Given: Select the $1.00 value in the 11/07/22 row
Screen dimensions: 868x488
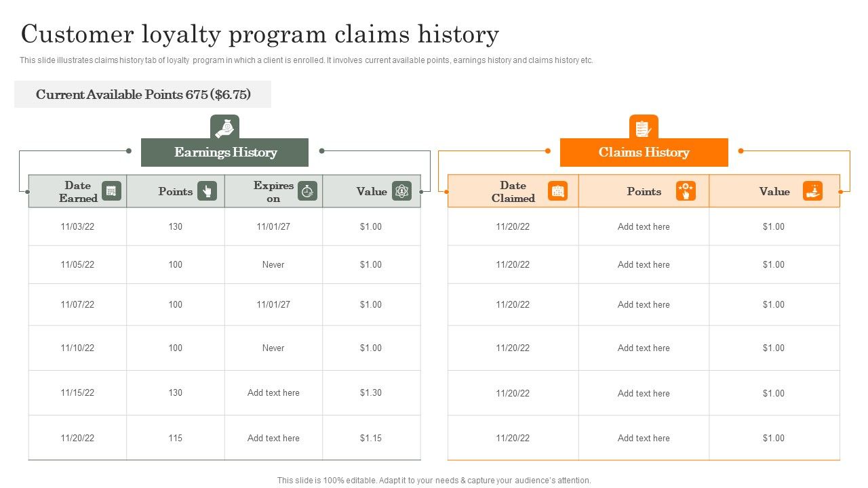Looking at the screenshot, I should coord(371,304).
